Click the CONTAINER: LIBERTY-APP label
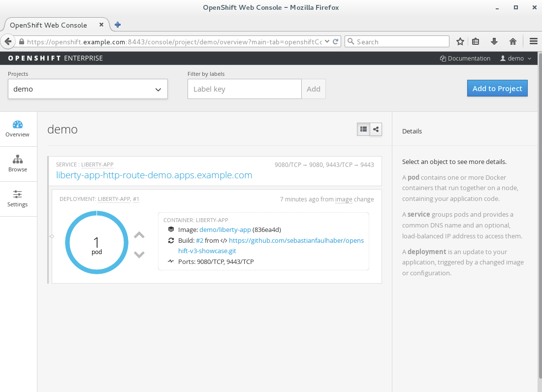This screenshot has height=392, width=542. tap(195, 220)
